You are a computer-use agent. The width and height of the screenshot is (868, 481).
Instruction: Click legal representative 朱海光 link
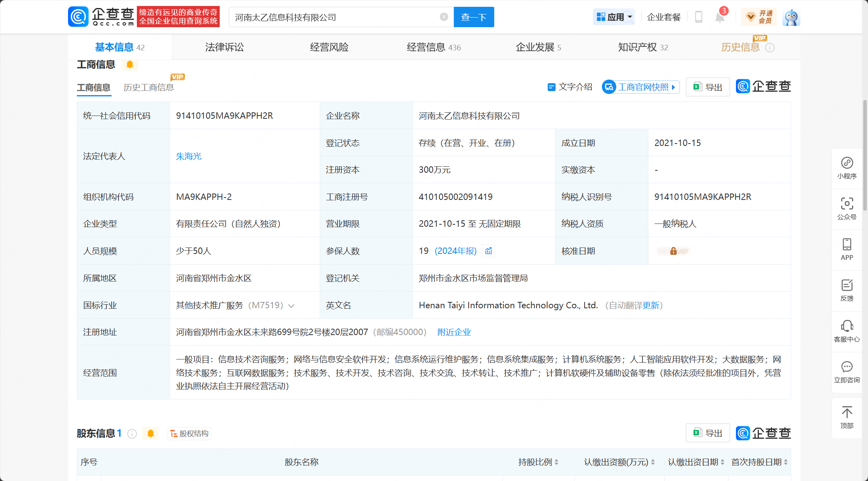click(189, 156)
